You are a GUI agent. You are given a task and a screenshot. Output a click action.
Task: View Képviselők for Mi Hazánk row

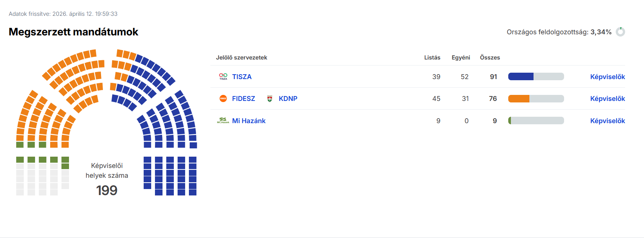click(x=607, y=121)
